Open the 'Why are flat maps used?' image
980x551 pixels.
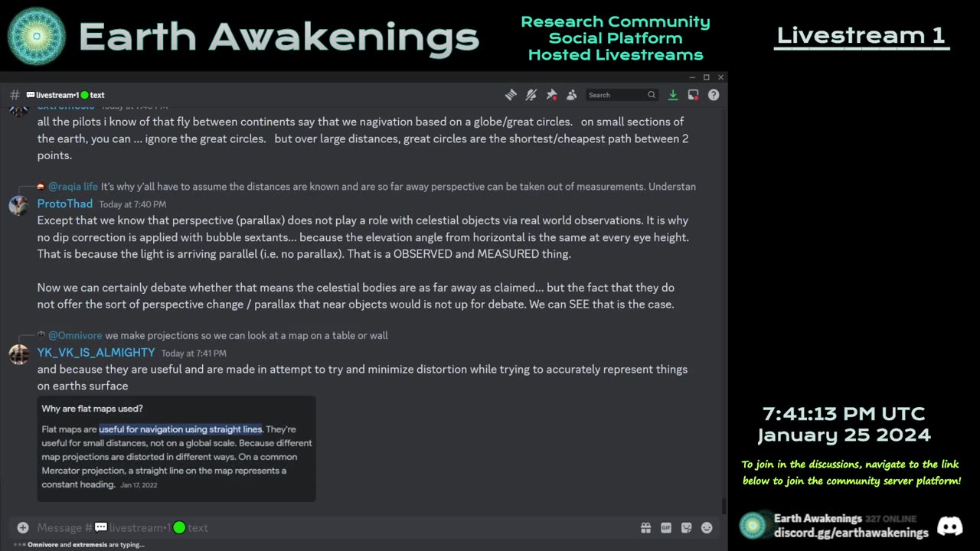[176, 448]
